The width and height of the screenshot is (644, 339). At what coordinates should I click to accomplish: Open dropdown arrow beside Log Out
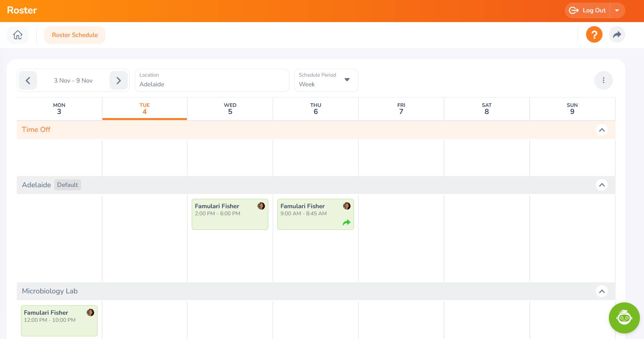(617, 10)
